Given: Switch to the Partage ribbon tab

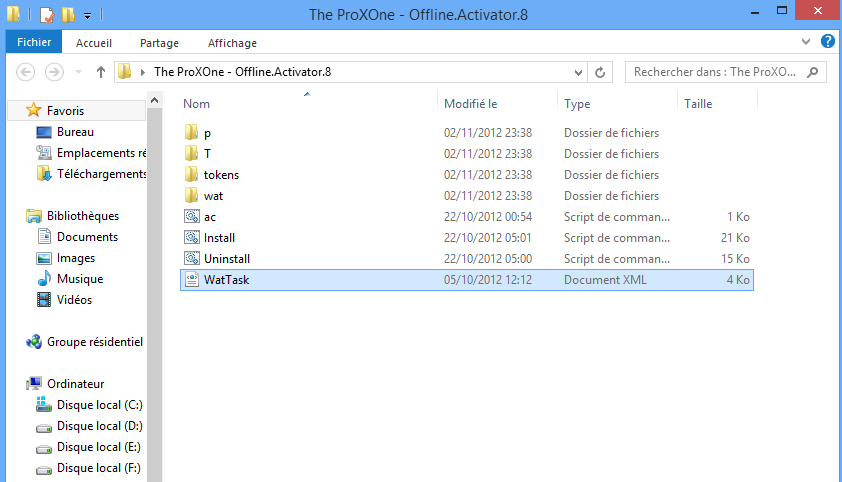Looking at the screenshot, I should coord(159,43).
